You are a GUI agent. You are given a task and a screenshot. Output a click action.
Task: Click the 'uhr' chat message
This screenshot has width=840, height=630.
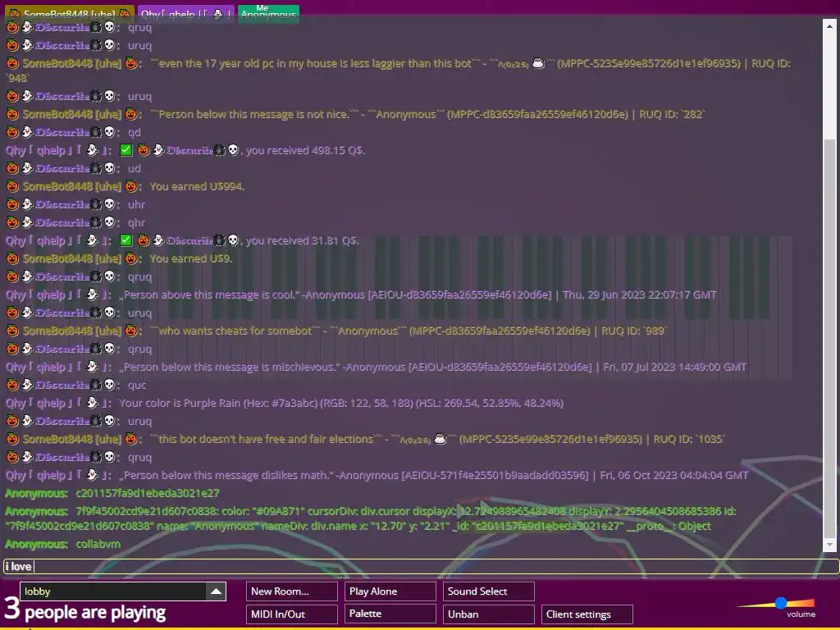pos(137,204)
